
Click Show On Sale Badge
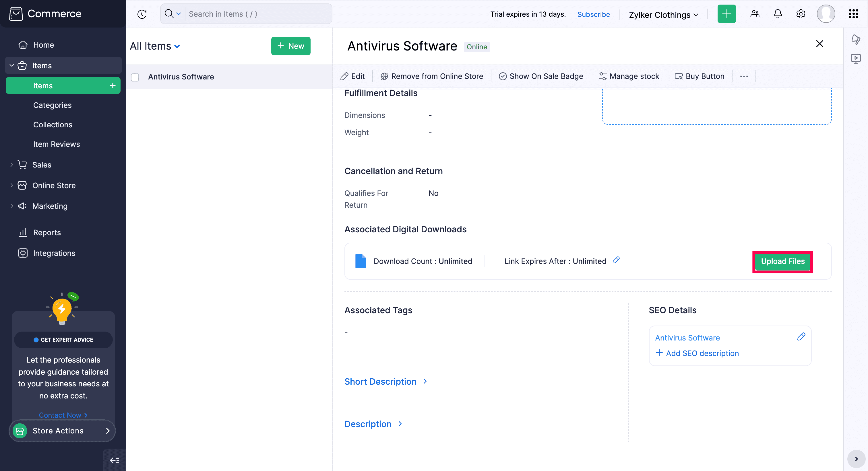(541, 76)
